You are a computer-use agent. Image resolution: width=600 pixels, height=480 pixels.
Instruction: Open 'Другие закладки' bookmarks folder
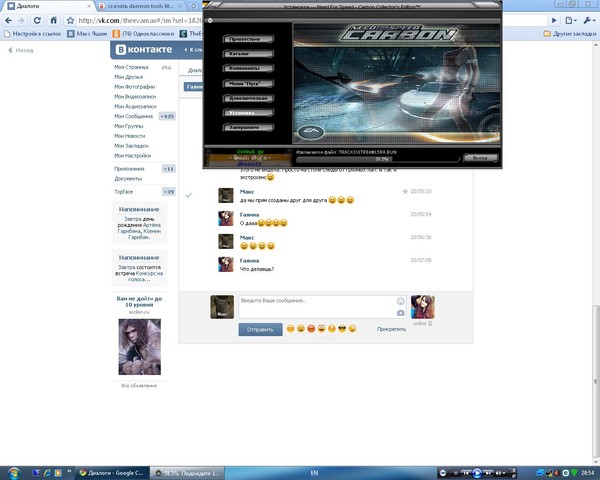tap(570, 34)
